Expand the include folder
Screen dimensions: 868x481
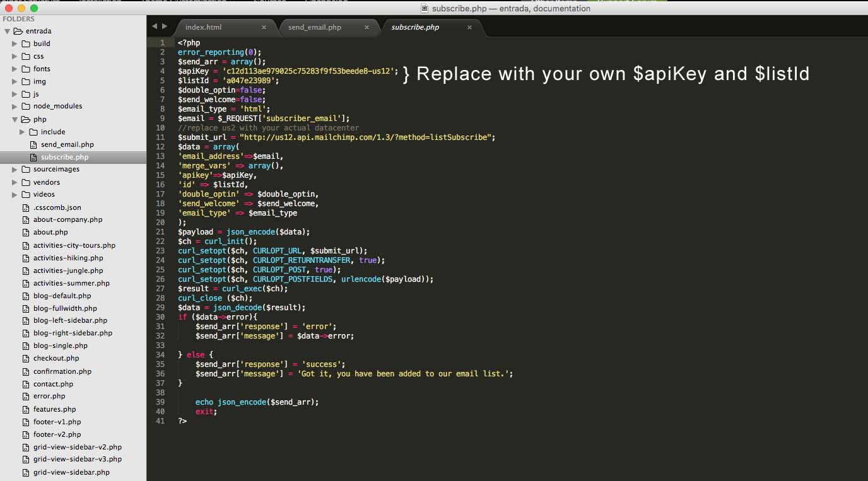[22, 132]
